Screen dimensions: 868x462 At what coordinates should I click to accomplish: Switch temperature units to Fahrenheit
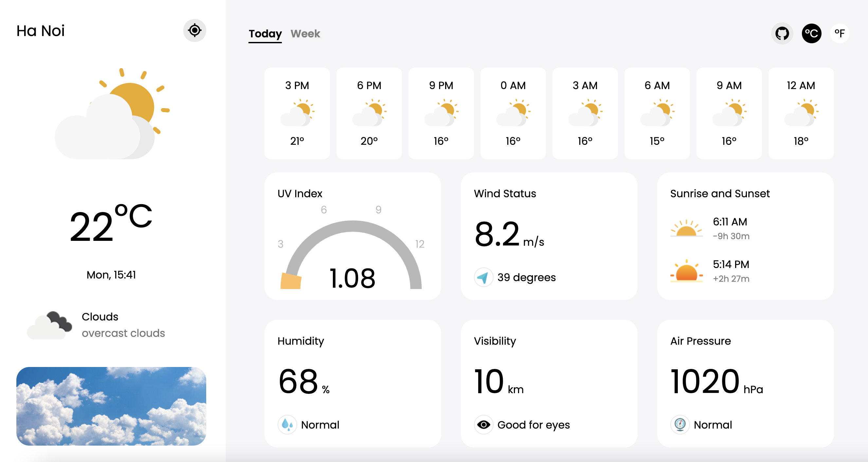(840, 33)
